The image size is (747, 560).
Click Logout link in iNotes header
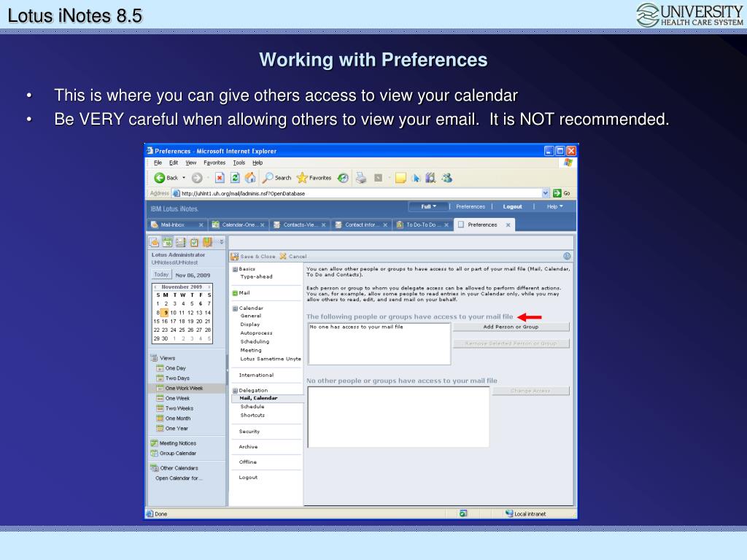coord(512,206)
